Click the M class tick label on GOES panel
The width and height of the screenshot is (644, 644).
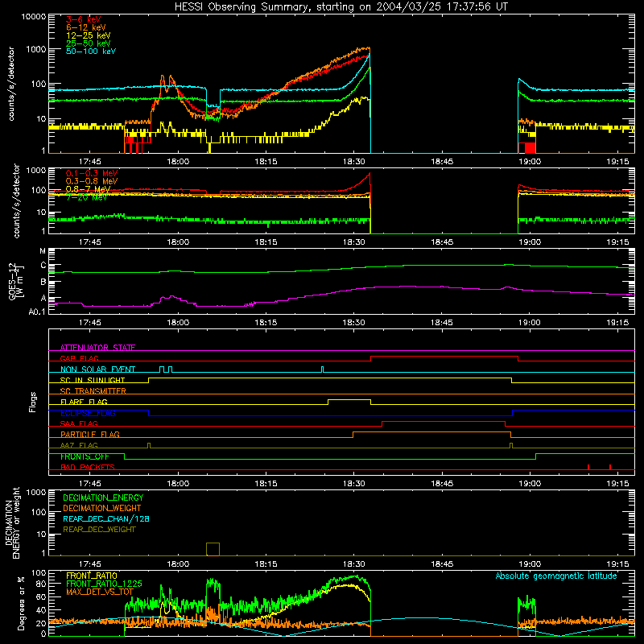pos(43,250)
